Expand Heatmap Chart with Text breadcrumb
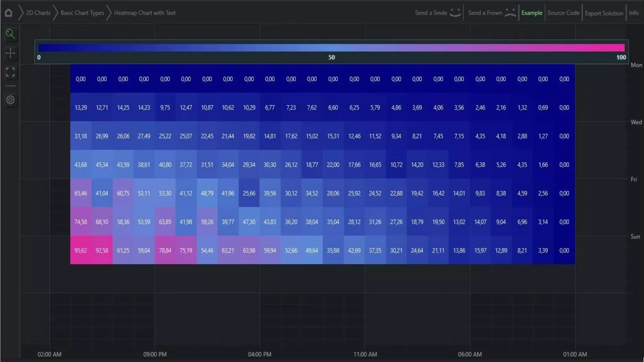 [145, 13]
